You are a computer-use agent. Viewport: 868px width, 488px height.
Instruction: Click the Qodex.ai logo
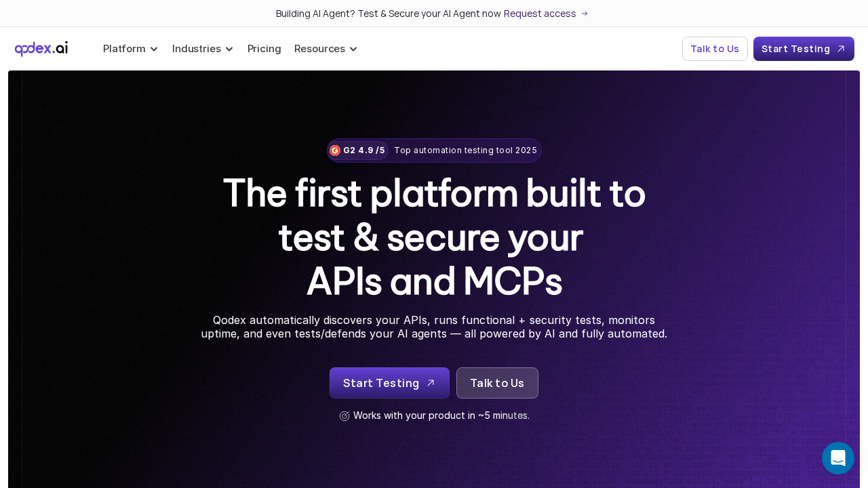pyautogui.click(x=41, y=49)
